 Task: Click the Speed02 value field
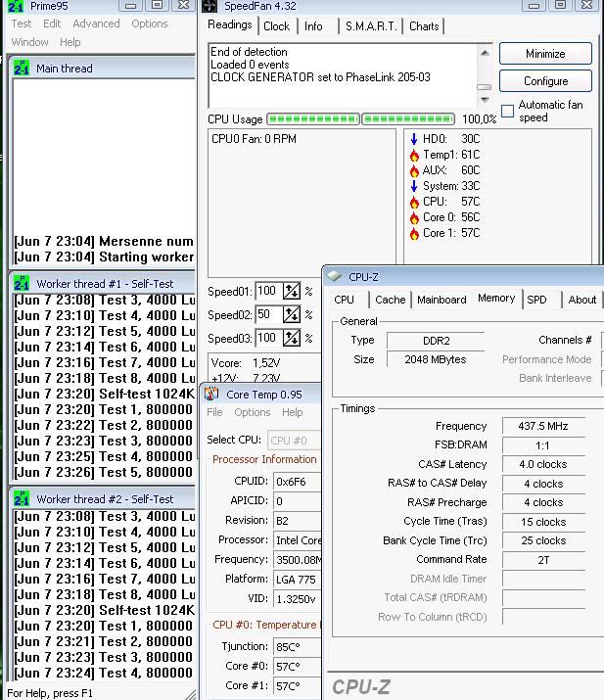(268, 314)
